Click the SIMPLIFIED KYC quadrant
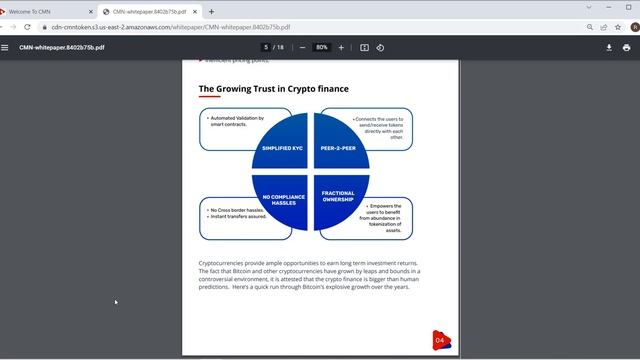This screenshot has width=640, height=360. coord(281,141)
